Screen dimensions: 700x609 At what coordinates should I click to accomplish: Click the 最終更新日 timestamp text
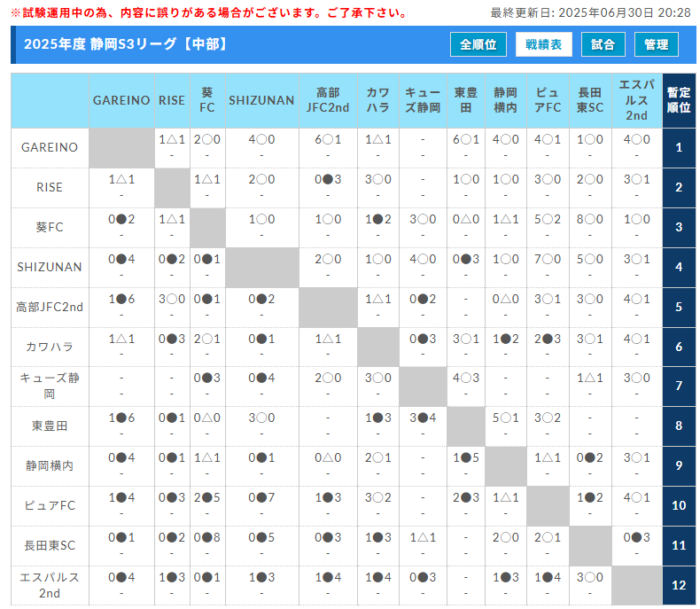[591, 12]
